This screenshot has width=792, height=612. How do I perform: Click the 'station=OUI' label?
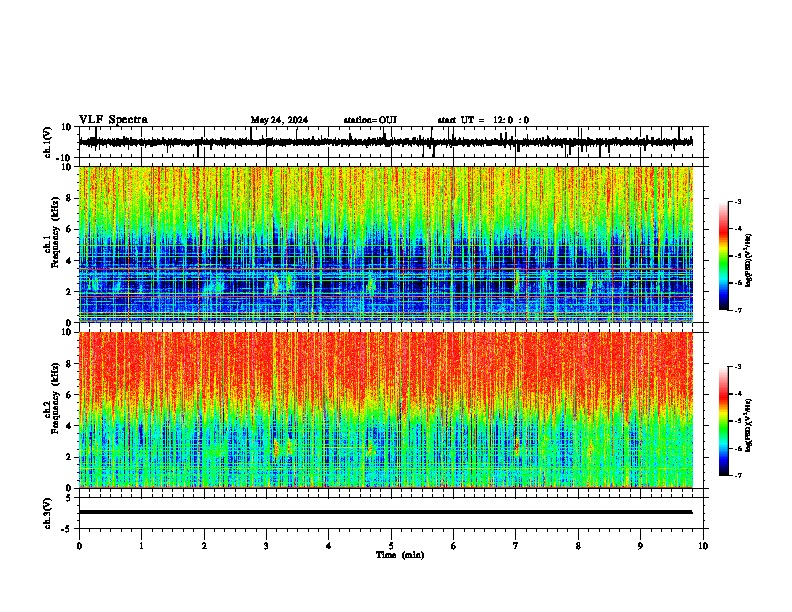(x=370, y=120)
